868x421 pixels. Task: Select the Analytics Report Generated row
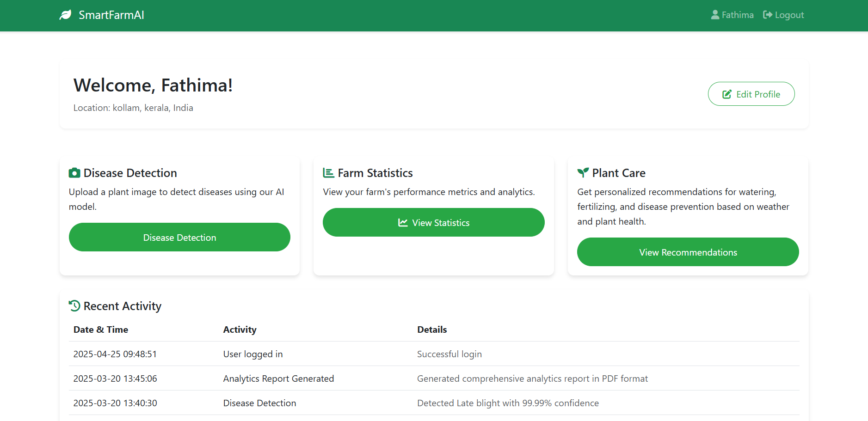[x=278, y=378]
